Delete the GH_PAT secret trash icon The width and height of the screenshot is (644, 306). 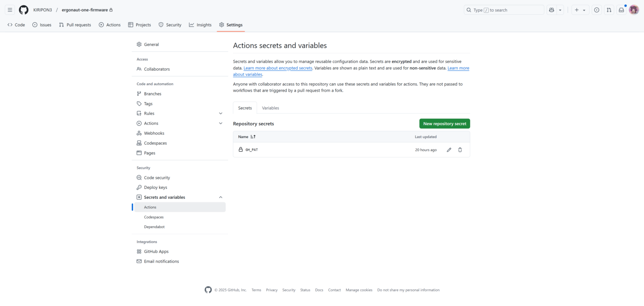[460, 150]
